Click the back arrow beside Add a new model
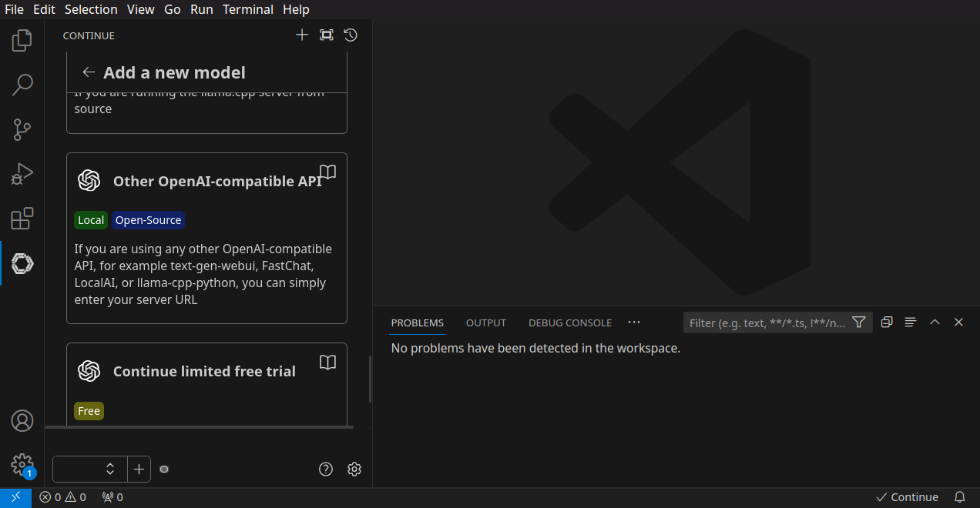The width and height of the screenshot is (980, 508). click(x=89, y=72)
